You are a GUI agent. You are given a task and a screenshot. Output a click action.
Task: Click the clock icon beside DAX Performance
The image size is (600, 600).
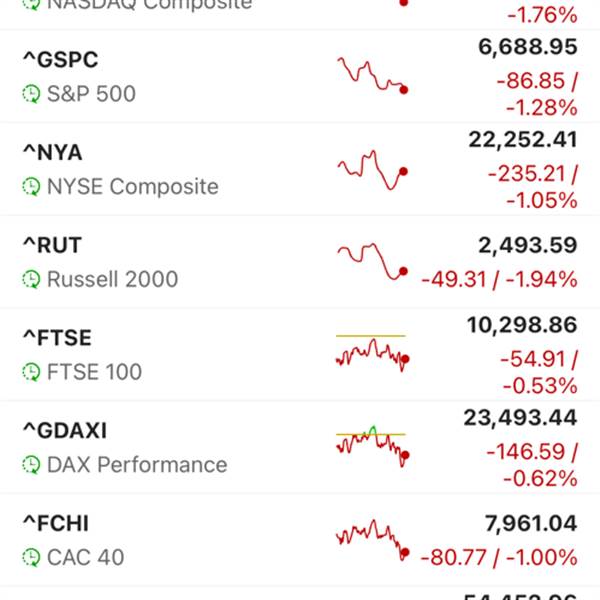point(31,465)
